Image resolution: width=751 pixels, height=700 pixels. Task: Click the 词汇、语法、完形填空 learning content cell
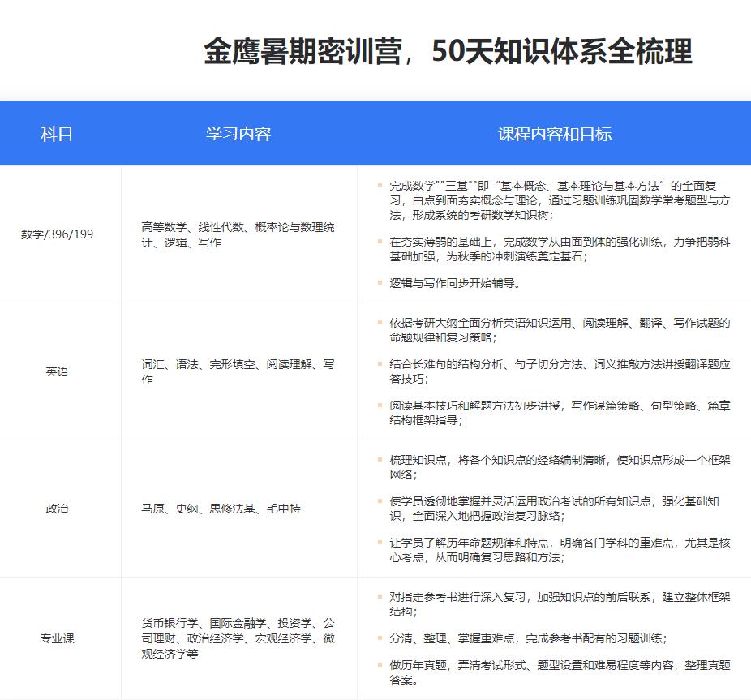[x=238, y=371]
